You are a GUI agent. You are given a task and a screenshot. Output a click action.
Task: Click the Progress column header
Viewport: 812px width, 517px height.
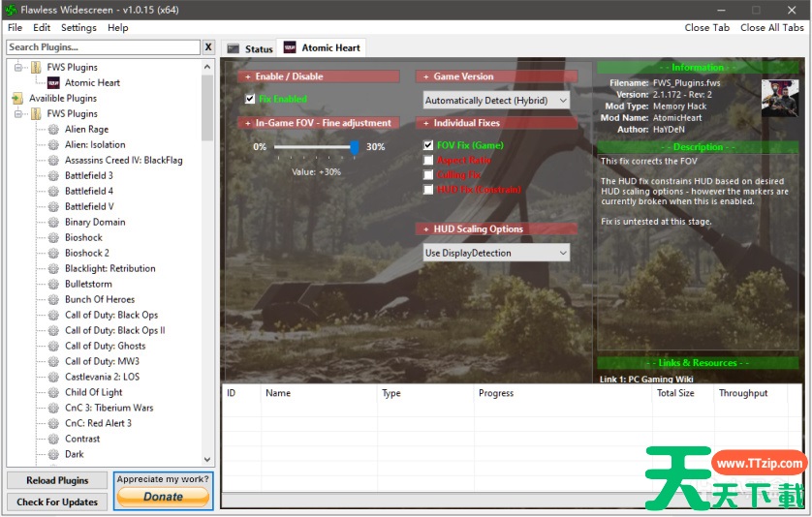tap(562, 393)
